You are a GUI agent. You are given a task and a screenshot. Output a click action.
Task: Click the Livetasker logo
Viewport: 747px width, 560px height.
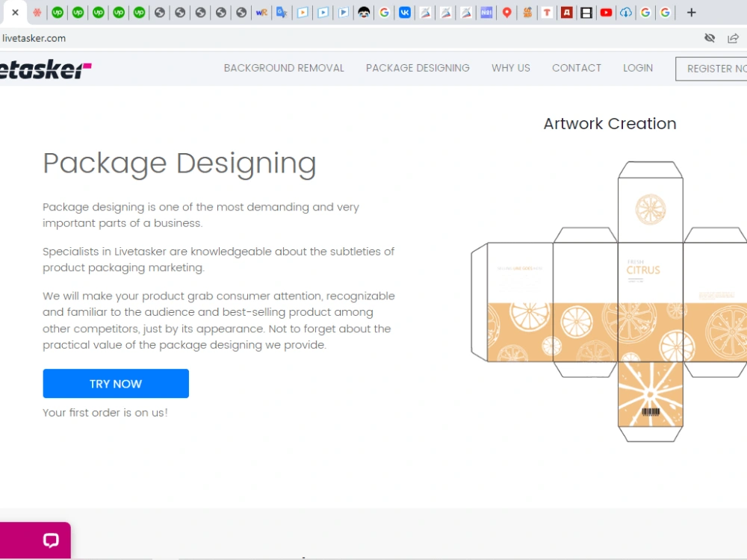tap(46, 69)
